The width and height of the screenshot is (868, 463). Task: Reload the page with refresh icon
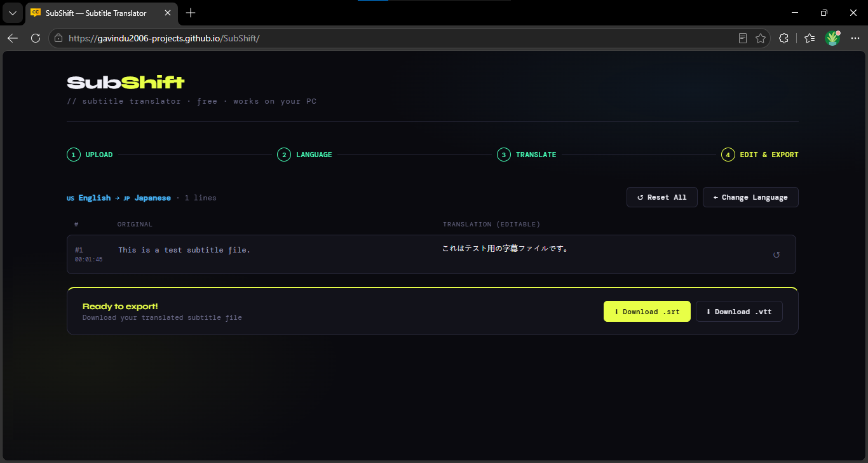[x=36, y=38]
